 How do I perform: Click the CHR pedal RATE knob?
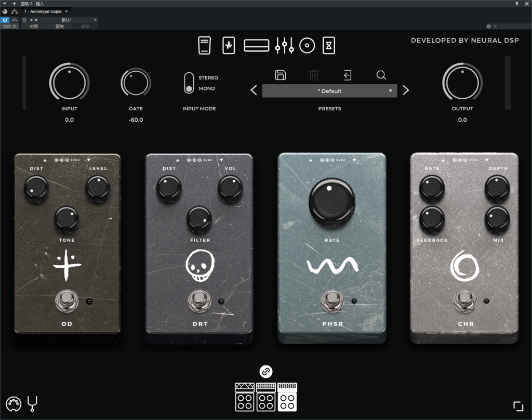432,188
